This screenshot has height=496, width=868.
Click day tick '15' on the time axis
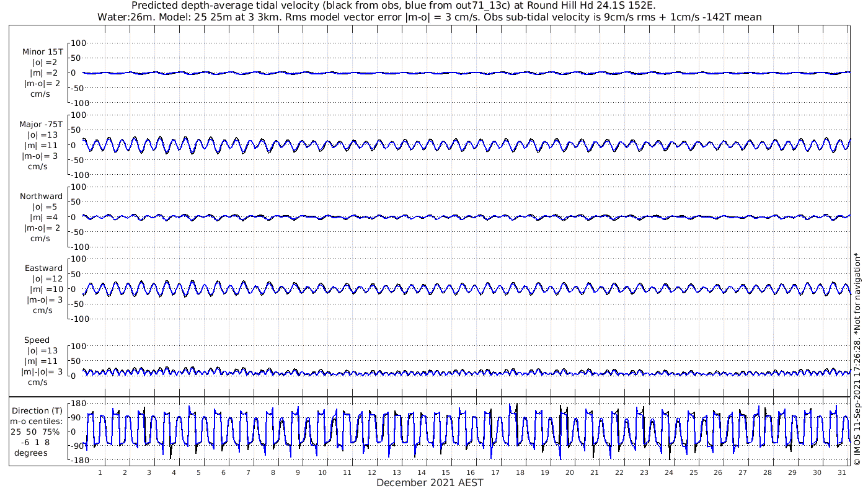446,472
